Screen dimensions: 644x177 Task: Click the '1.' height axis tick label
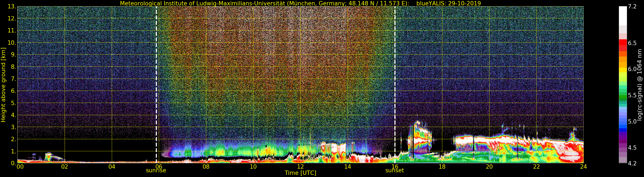click(13, 151)
